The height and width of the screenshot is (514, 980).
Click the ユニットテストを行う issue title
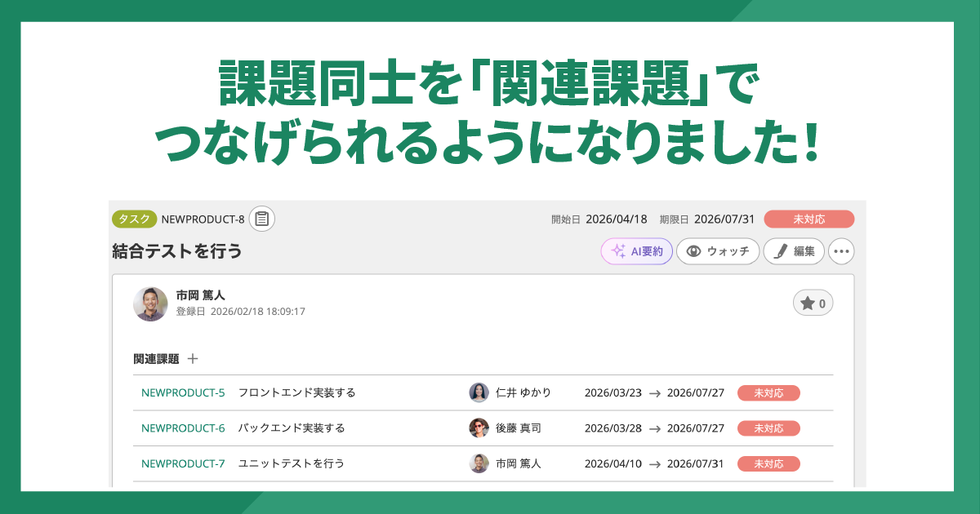point(292,463)
